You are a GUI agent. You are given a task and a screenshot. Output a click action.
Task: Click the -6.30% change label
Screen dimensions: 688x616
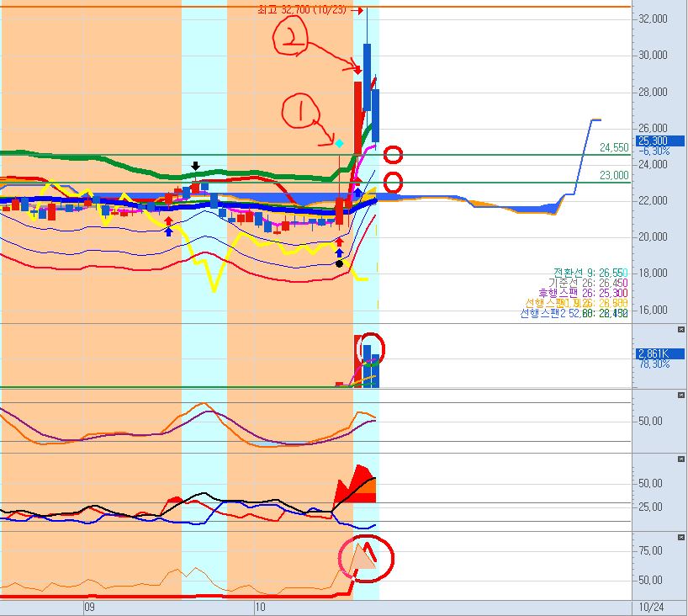(x=654, y=151)
